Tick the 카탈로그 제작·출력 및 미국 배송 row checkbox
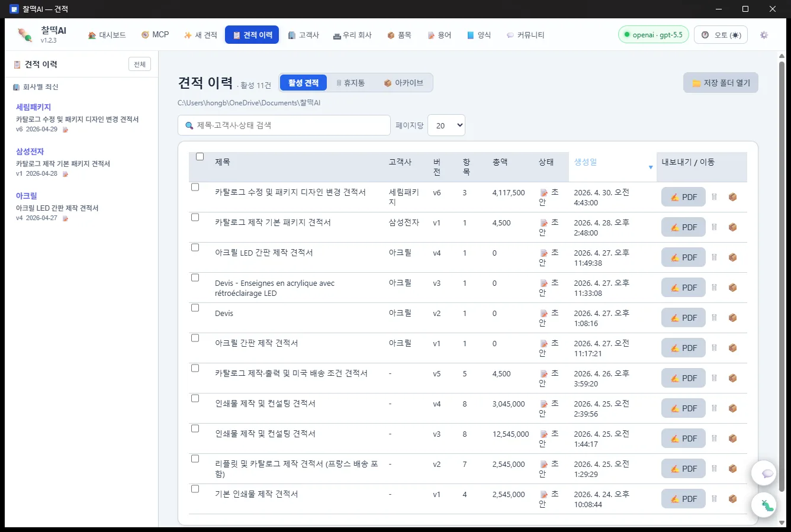The height and width of the screenshot is (532, 791). (195, 368)
